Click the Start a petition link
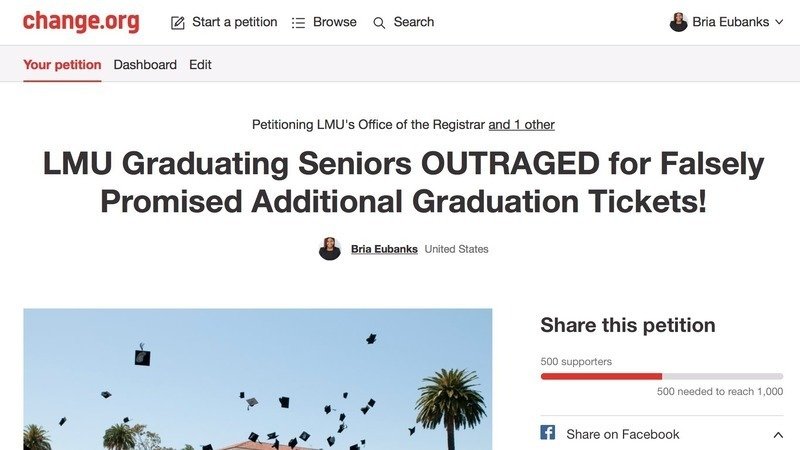 [x=234, y=22]
